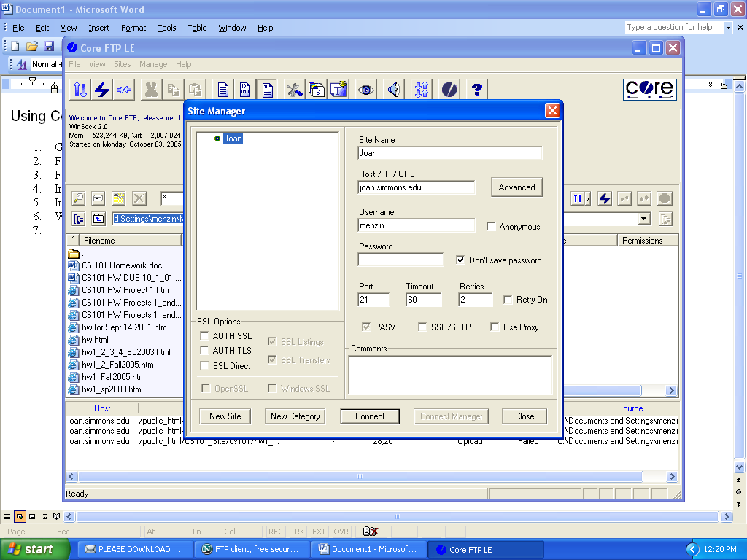Click the up-down arrows Site Manager toolbar icon

(x=80, y=90)
